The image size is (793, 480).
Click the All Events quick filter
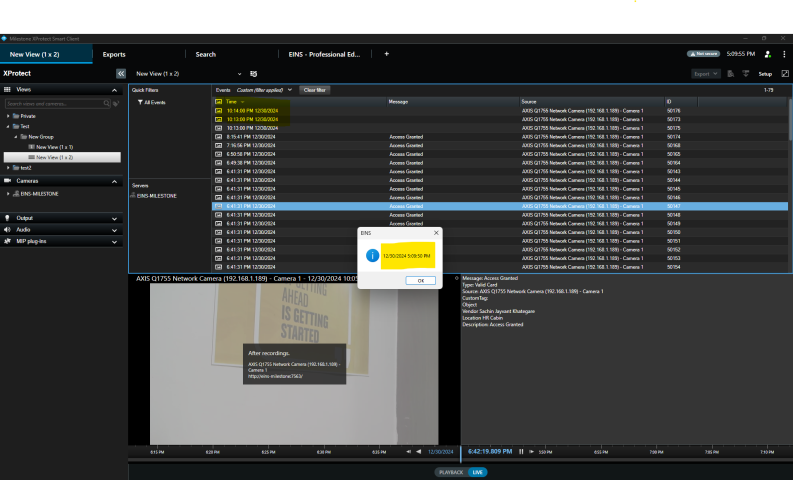[x=155, y=102]
